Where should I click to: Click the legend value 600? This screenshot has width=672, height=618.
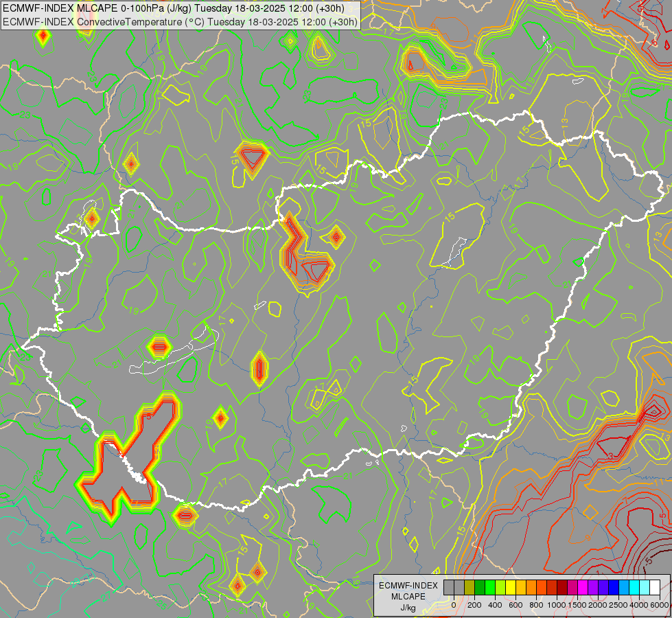pyautogui.click(x=515, y=605)
